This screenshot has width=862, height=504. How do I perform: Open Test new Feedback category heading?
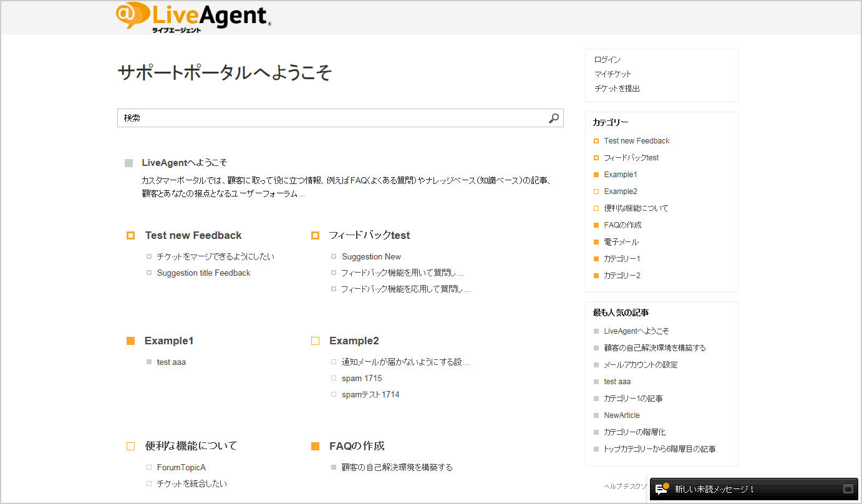coord(193,235)
